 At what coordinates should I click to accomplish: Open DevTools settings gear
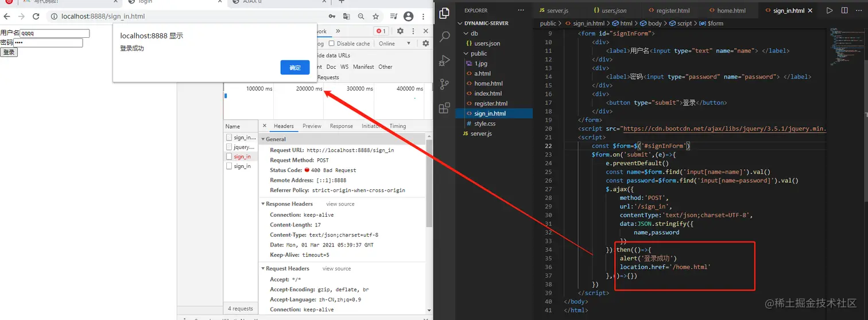pos(400,31)
